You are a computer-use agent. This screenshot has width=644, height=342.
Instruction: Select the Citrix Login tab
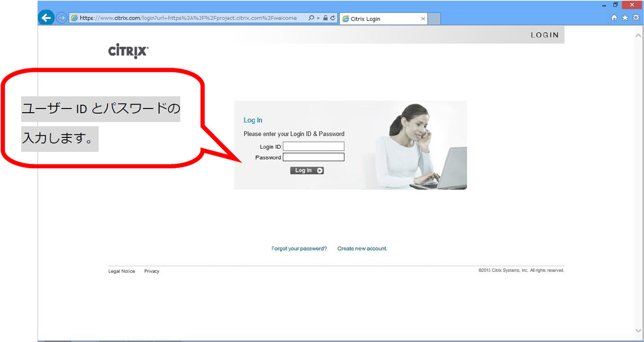tap(383, 19)
